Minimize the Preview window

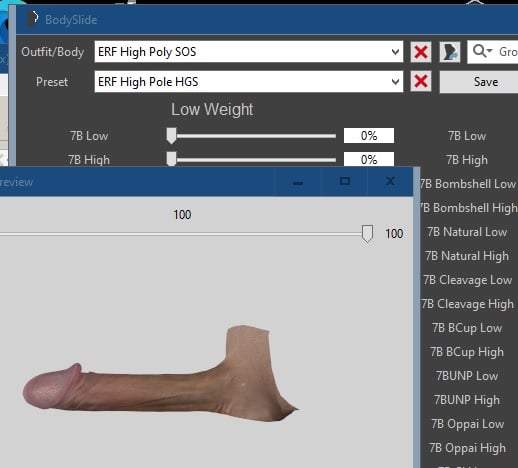pos(298,182)
